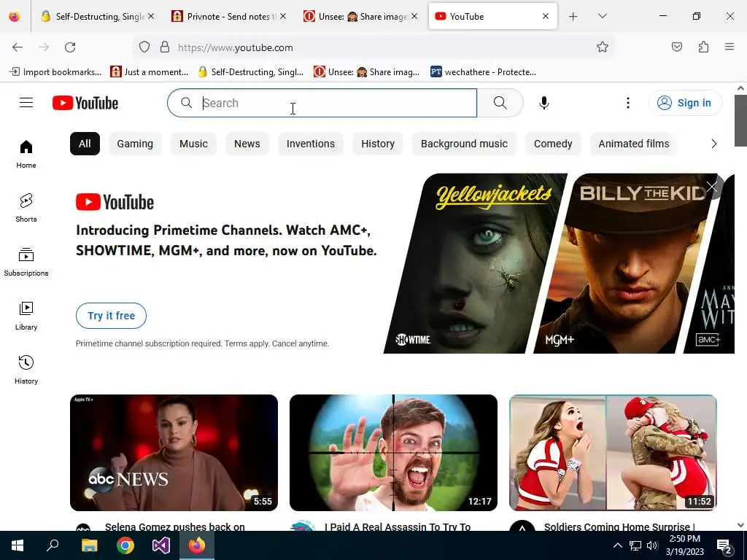Open Subscriptions in the sidebar
Screen dimensions: 747x560
click(x=26, y=262)
